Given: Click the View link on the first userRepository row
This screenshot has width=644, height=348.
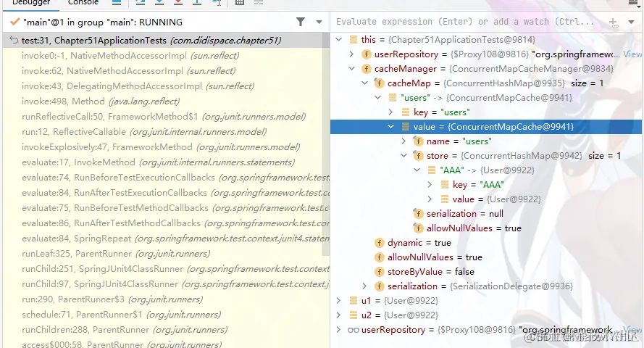Looking at the screenshot, I should (x=632, y=54).
